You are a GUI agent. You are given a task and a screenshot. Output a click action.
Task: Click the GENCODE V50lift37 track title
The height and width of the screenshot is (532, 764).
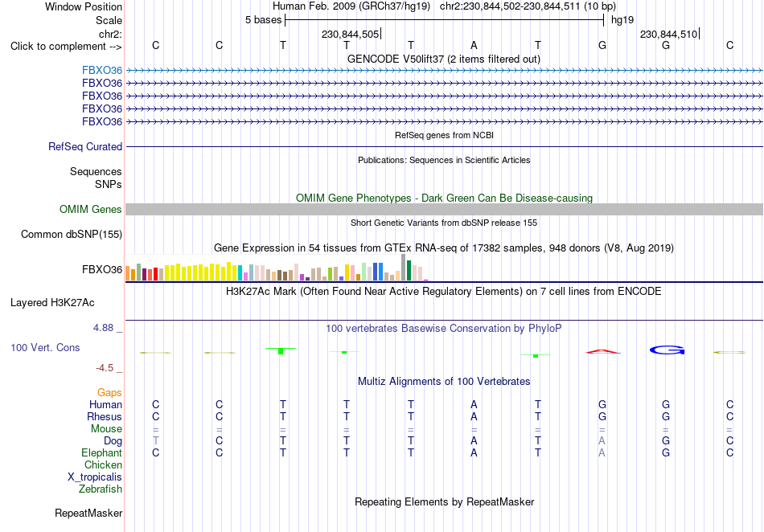[x=443, y=59]
